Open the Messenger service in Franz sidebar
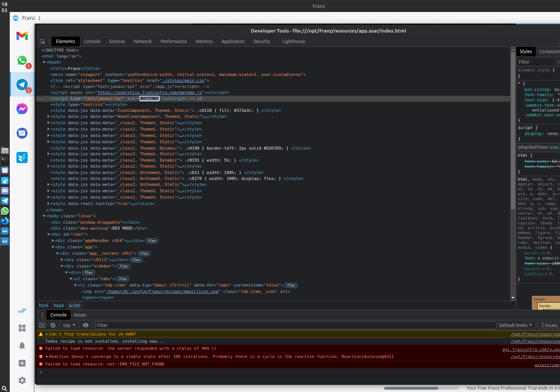Viewport: 560px width, 392px height. [22, 109]
